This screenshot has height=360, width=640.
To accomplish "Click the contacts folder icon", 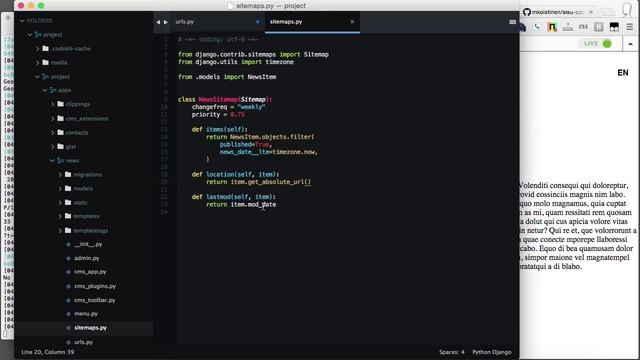I will click(x=61, y=133).
